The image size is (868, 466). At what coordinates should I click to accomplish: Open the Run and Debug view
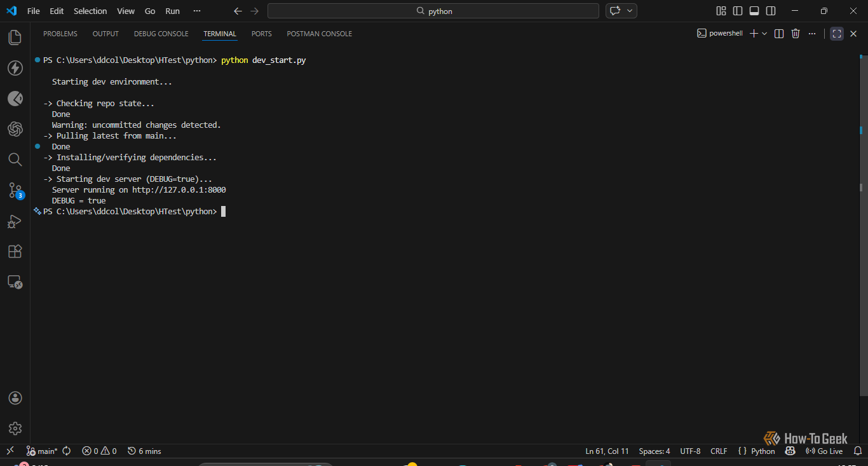pyautogui.click(x=15, y=221)
